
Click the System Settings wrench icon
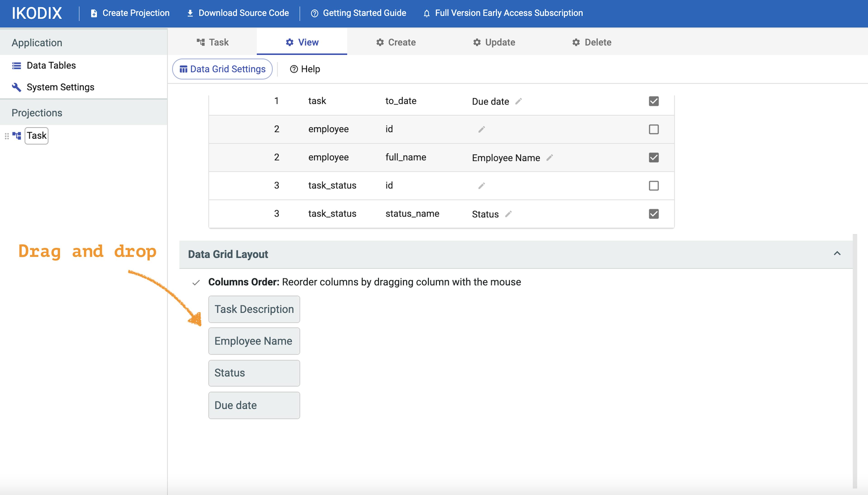coord(16,86)
